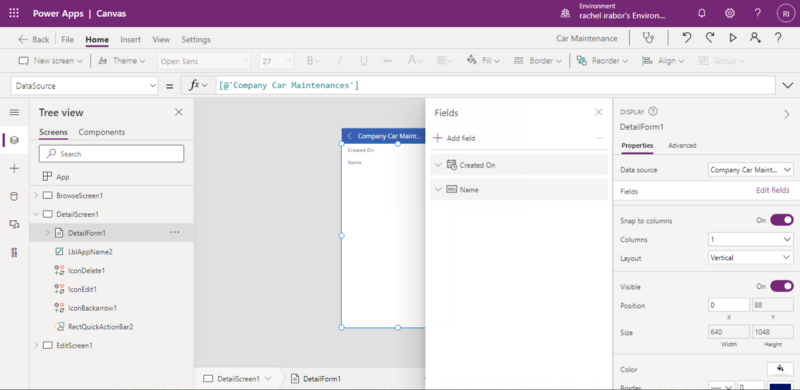This screenshot has width=800, height=390.
Task: Expand the formula bar chevron
Action: coord(788,86)
